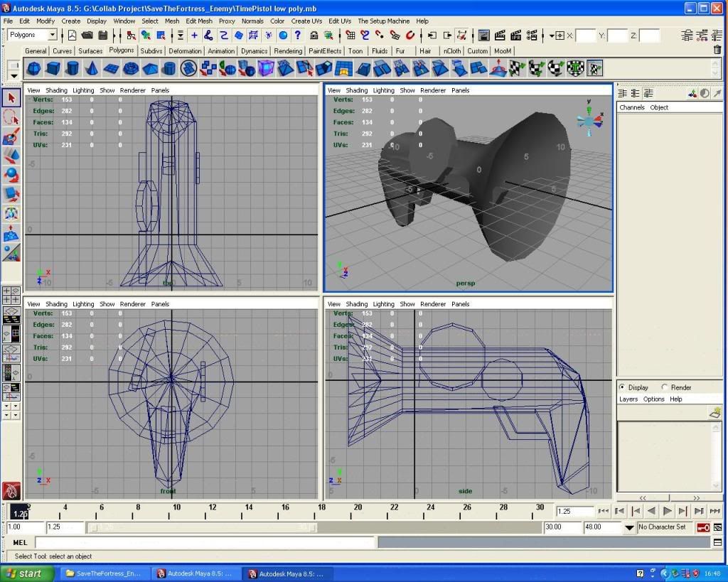The image size is (728, 582).
Task: Create a polygon pyramid from shelf
Action: 150,69
